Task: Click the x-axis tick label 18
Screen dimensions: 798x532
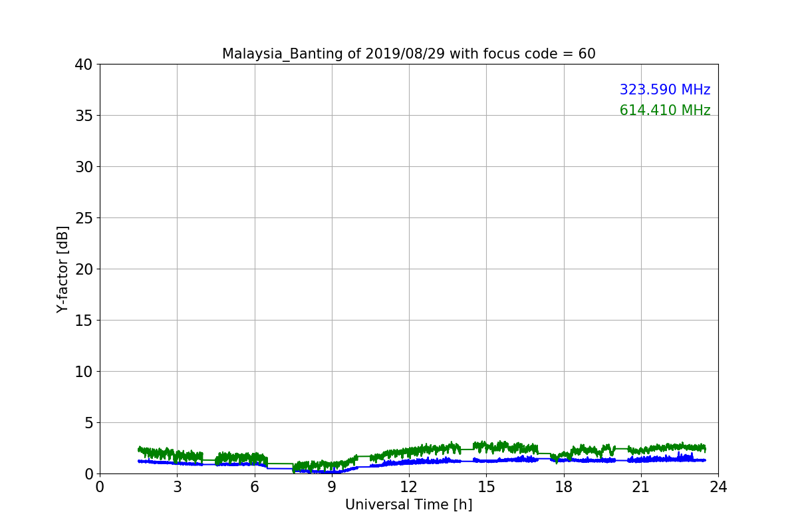Action: [564, 487]
